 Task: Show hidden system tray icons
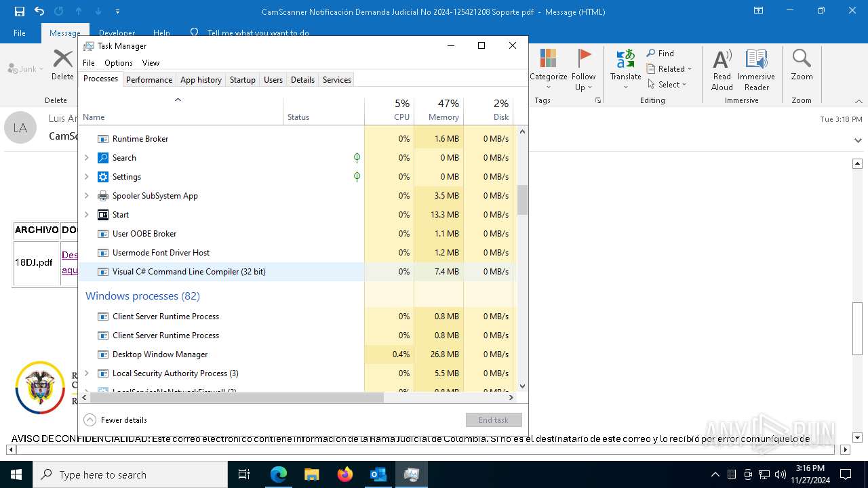(x=715, y=474)
